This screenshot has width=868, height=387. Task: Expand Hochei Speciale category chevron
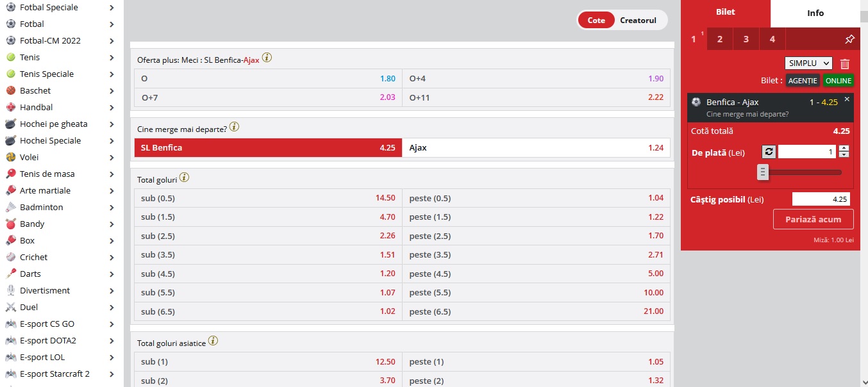pos(112,141)
